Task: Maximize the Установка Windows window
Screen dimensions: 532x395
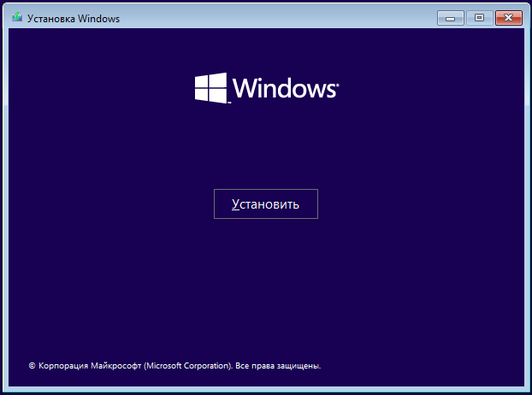Action: tap(480, 18)
